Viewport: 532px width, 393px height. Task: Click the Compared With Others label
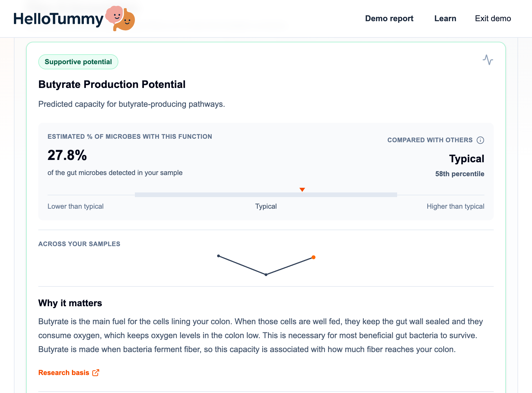430,140
